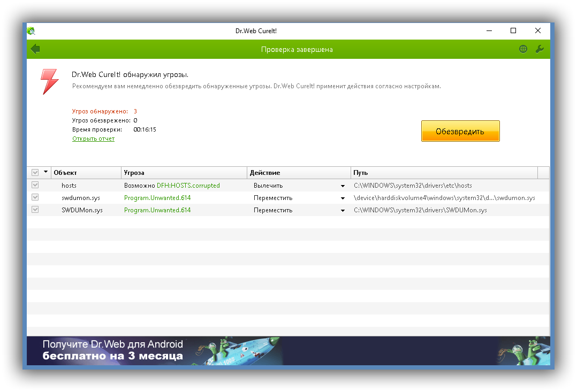Click the green back arrow icon
The image size is (577, 392).
(35, 49)
